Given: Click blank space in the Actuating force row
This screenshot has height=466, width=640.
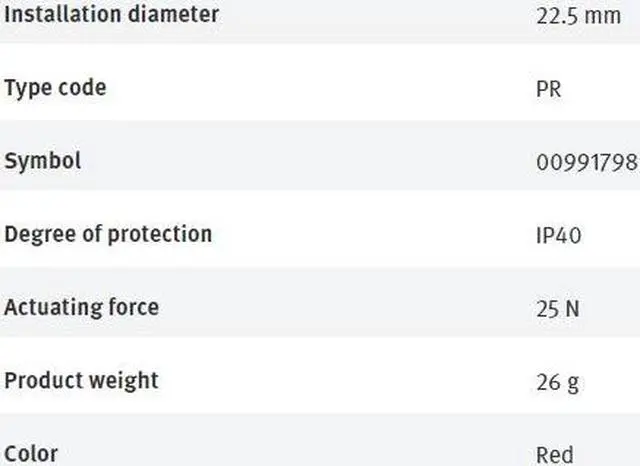Looking at the screenshot, I should 340,308.
